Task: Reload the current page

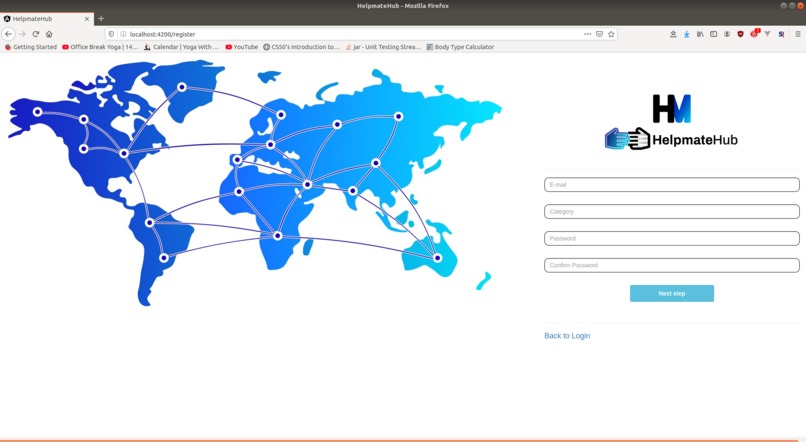Action: pyautogui.click(x=35, y=34)
